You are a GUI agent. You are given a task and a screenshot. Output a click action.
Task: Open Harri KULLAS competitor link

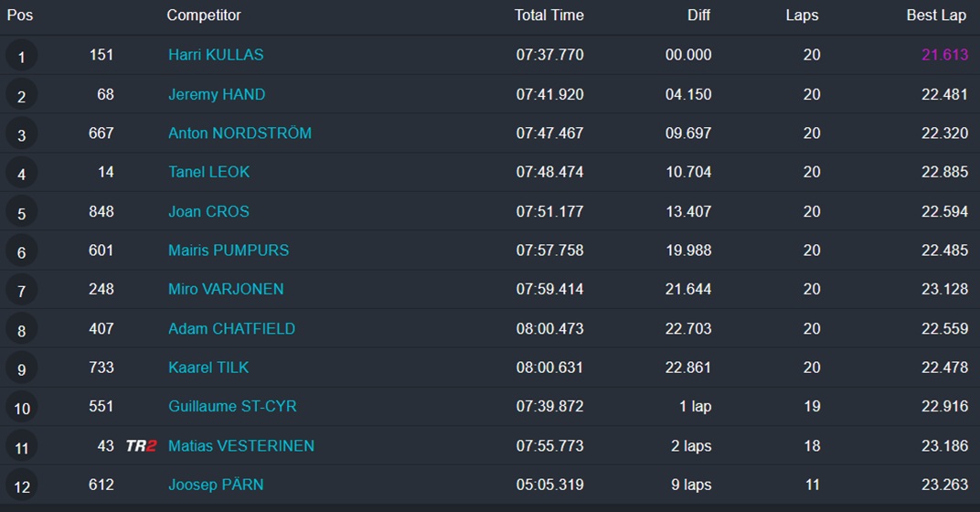(x=216, y=55)
